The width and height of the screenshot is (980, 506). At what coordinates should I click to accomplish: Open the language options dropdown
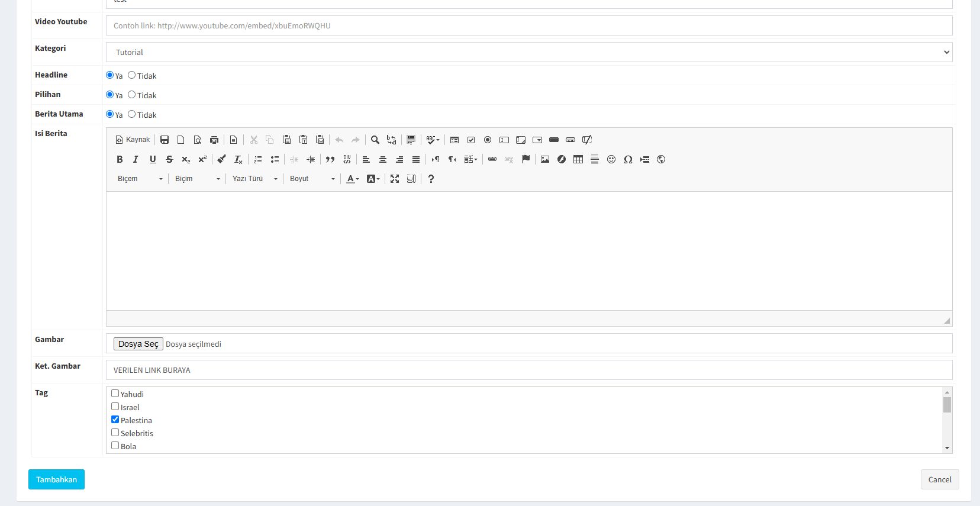tap(471, 159)
